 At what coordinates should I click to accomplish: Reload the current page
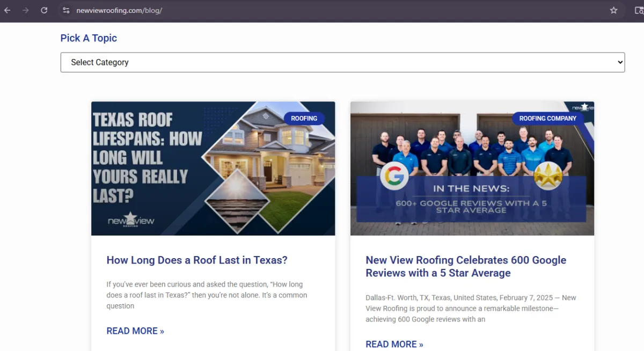coord(44,10)
